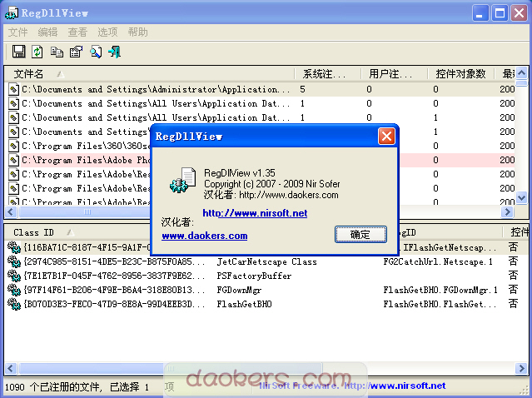Click the RegDllView logo in the About dialog
The image size is (532, 398).
183,180
